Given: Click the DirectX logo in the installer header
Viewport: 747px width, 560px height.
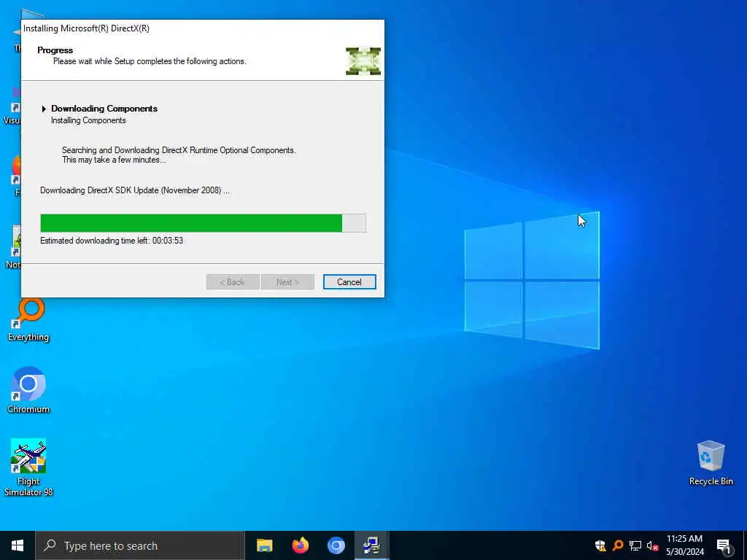Looking at the screenshot, I should 363,61.
